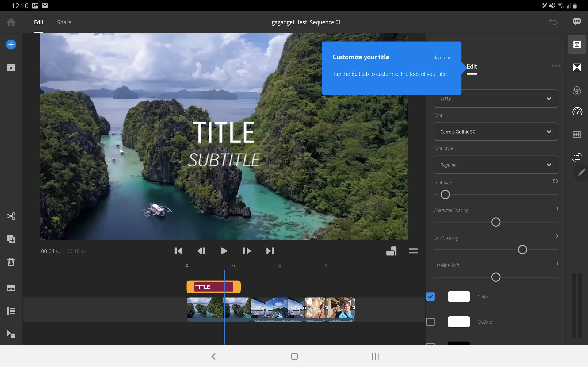Switch to the Share tab
The image size is (588, 367).
(64, 22)
